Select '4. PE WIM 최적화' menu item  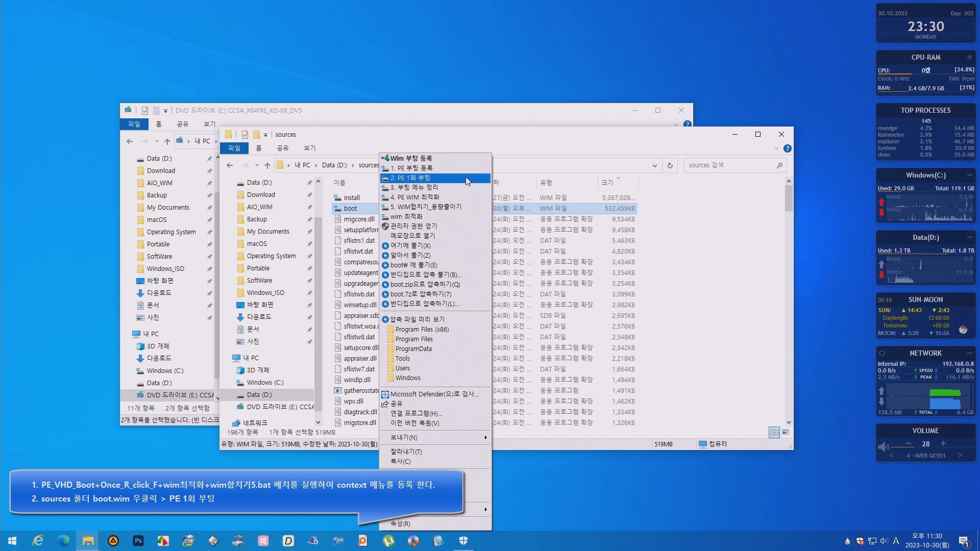(435, 197)
